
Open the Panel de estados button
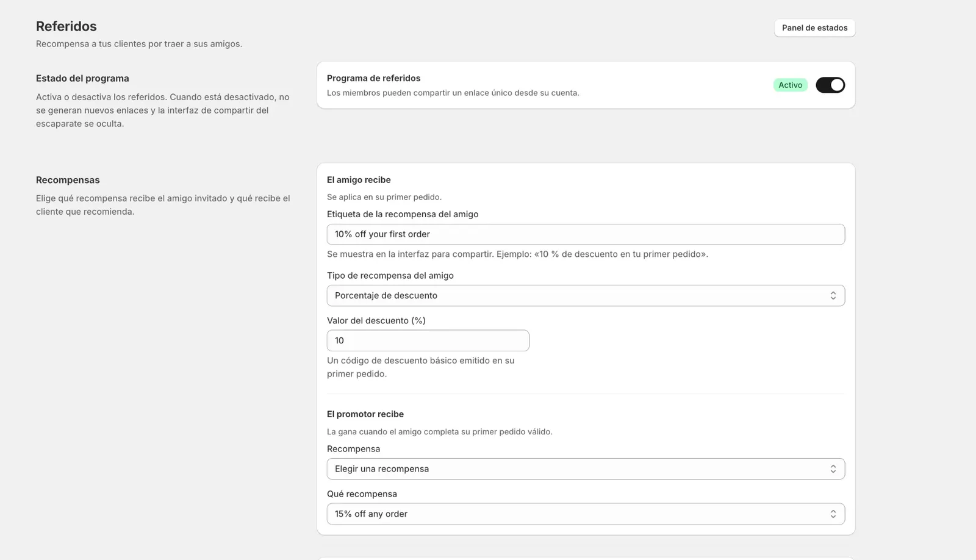click(x=814, y=28)
